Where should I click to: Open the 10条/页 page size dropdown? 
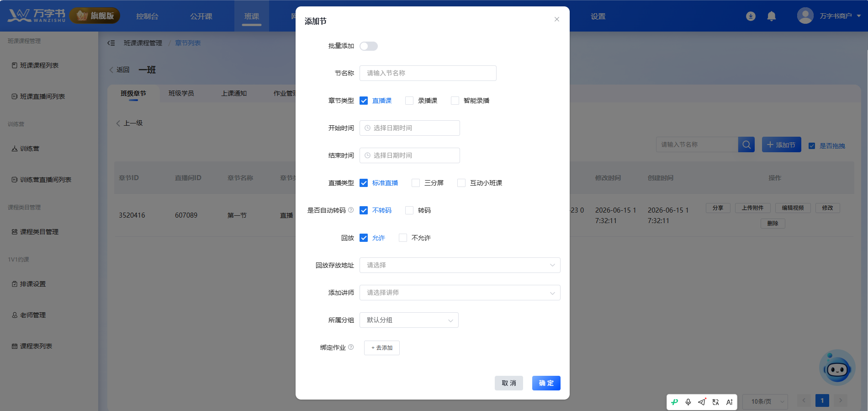click(x=765, y=401)
